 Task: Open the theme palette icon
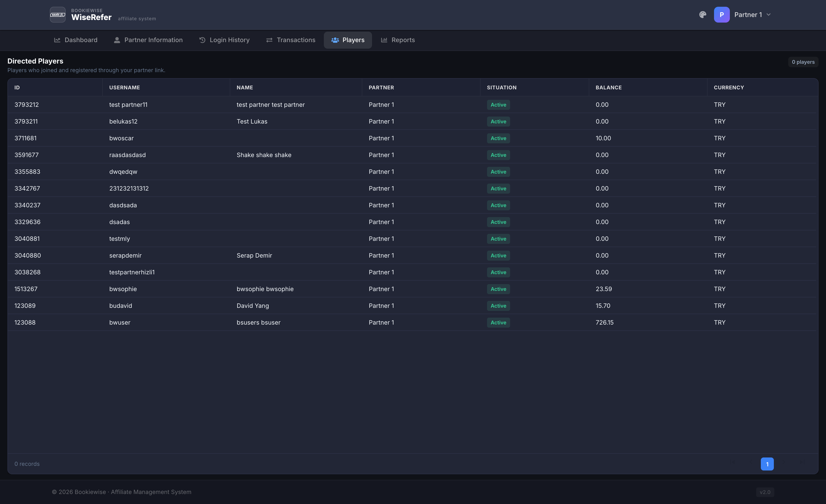[x=703, y=15]
